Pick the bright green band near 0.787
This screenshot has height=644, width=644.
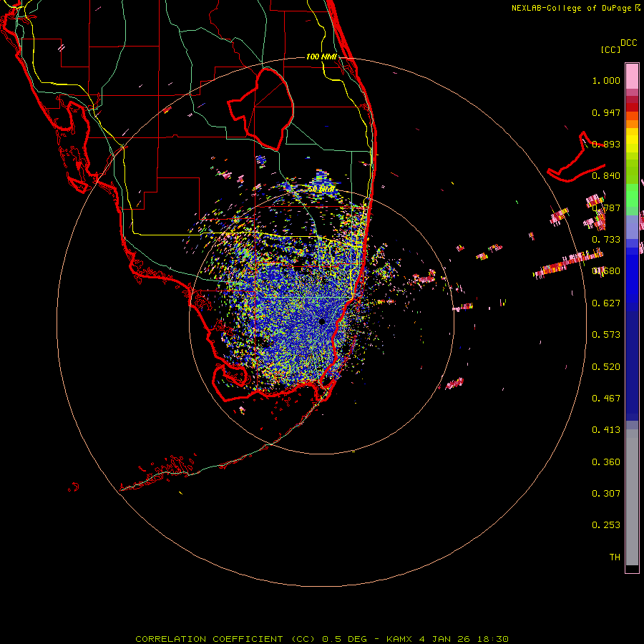[x=632, y=195]
